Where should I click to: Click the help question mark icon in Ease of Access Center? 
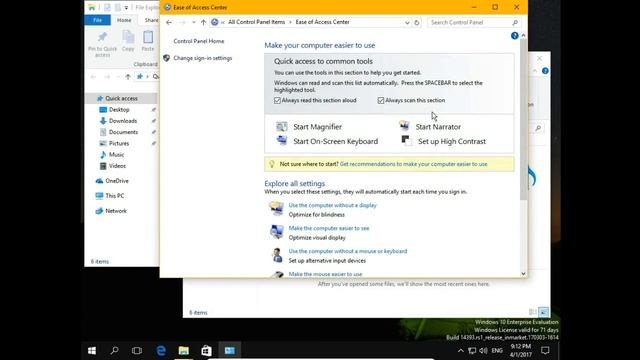pos(515,36)
